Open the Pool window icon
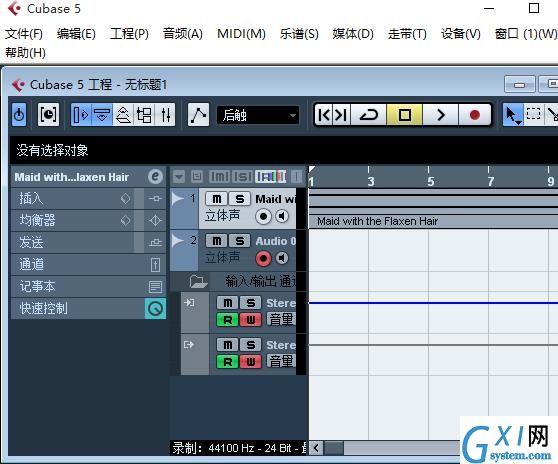 coord(144,115)
